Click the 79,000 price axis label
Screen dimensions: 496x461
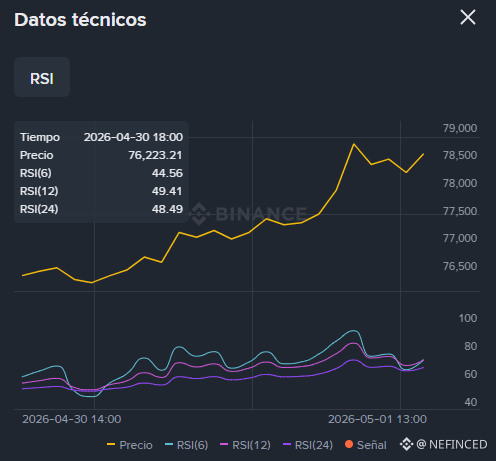pos(460,128)
